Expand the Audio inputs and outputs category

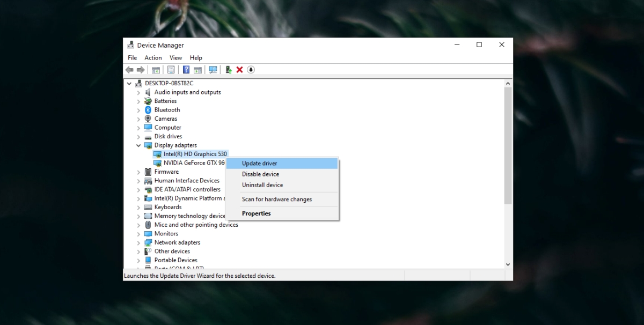[138, 92]
